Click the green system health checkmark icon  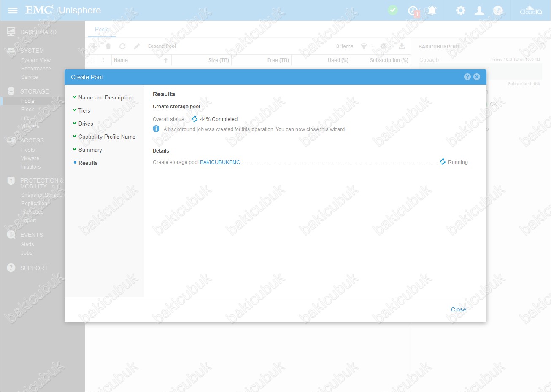pyautogui.click(x=393, y=10)
